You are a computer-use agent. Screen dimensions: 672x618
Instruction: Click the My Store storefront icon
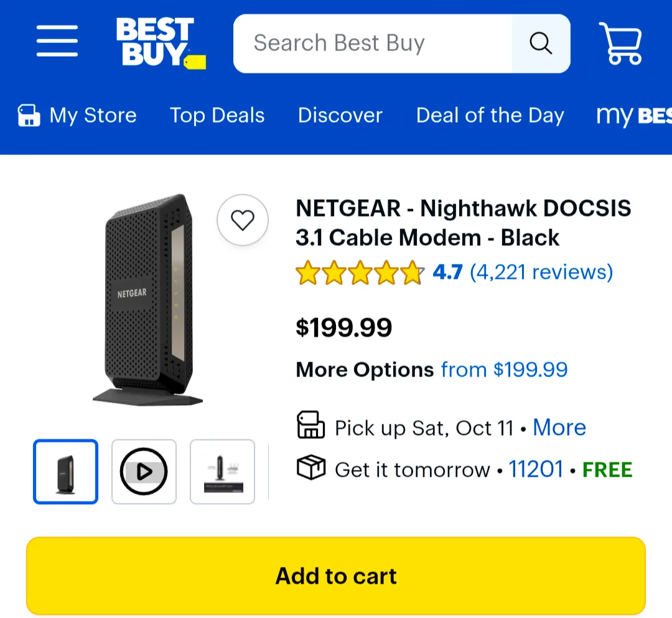point(27,115)
